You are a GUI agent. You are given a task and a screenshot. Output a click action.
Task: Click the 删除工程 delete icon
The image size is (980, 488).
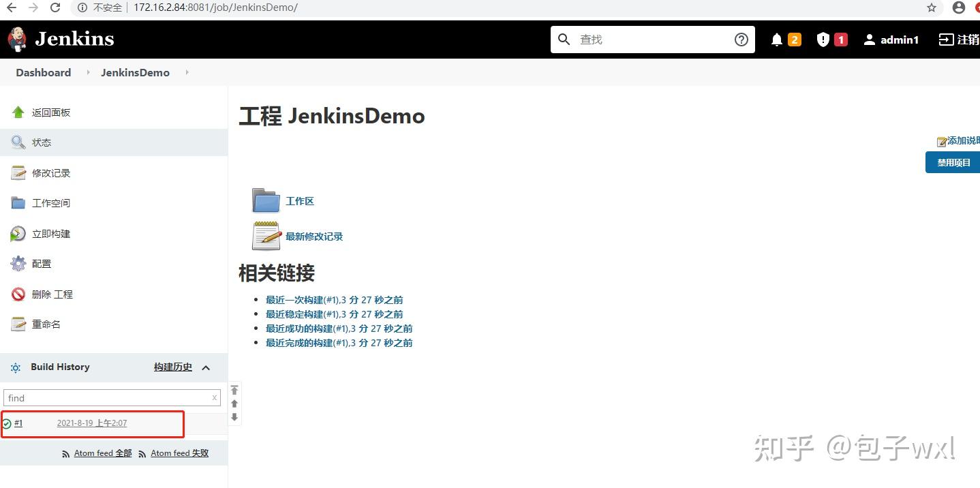18,294
